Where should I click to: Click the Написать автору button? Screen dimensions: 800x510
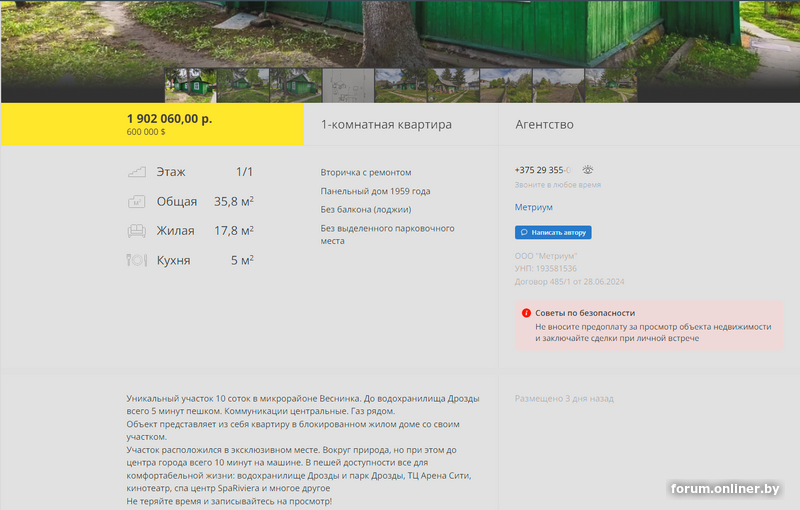[x=553, y=232]
